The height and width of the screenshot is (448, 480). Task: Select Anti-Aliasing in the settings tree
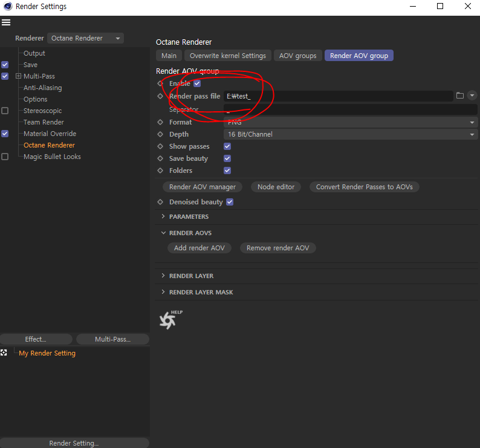pos(42,88)
